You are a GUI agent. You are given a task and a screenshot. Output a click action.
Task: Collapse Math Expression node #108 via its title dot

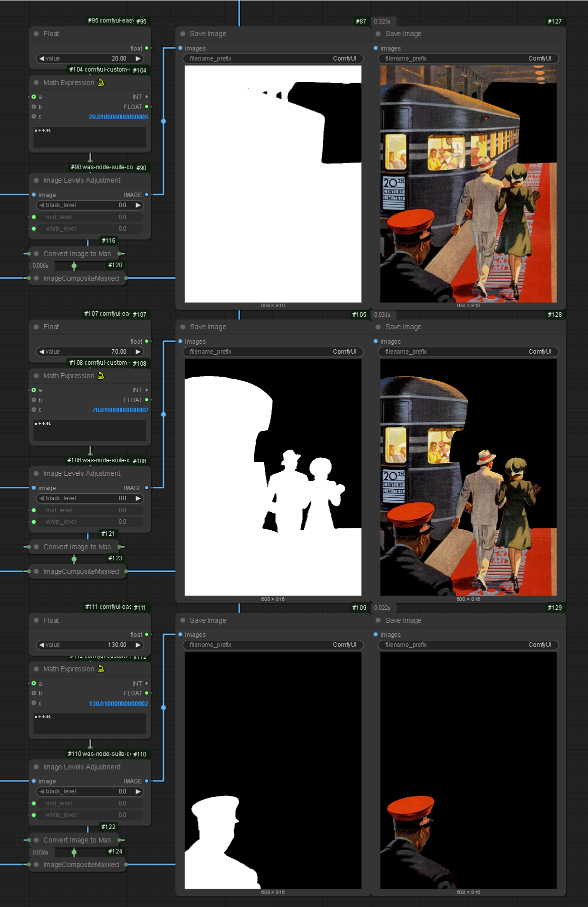click(36, 376)
